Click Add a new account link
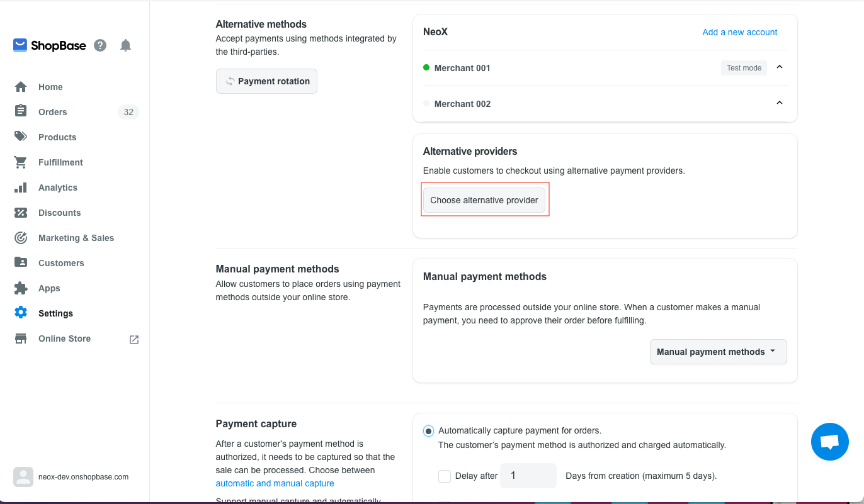864x504 pixels. [739, 32]
